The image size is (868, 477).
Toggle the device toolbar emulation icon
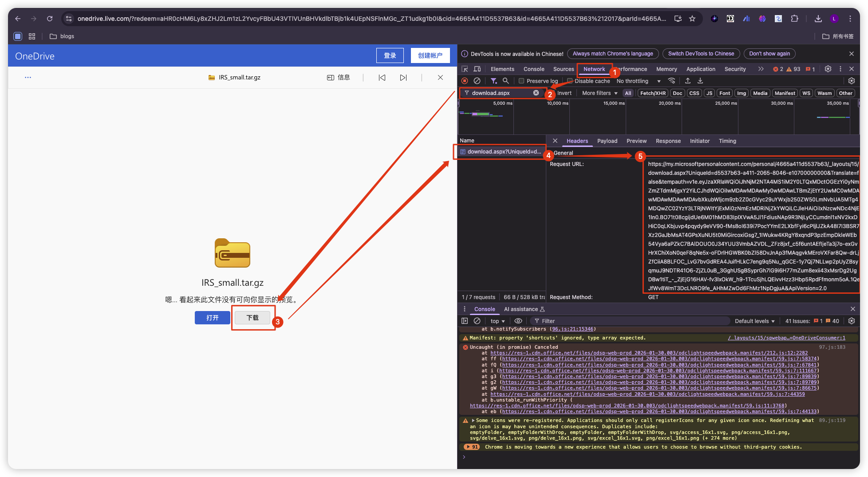coord(477,69)
